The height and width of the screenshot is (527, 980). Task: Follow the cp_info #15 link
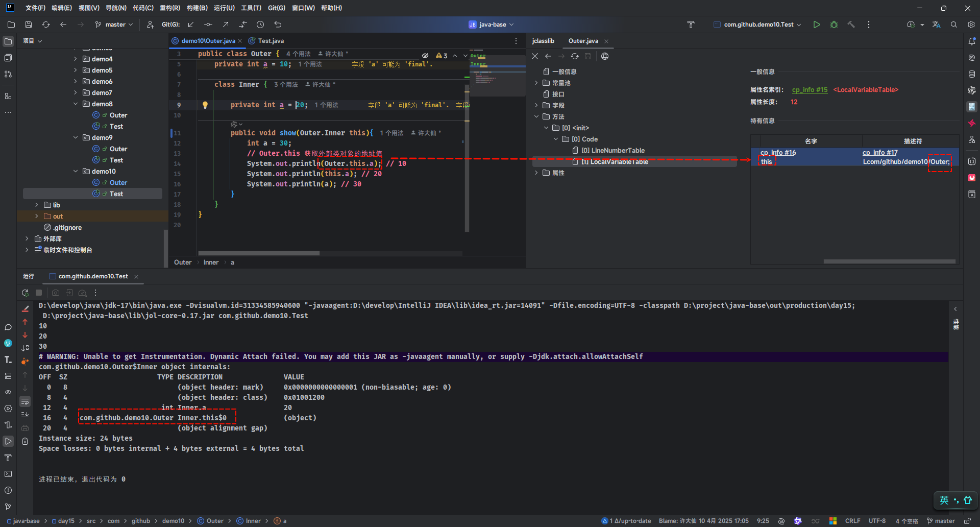810,90
